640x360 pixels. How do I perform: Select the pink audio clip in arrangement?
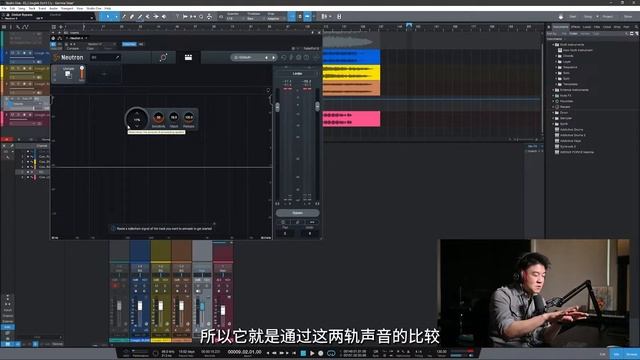click(351, 118)
